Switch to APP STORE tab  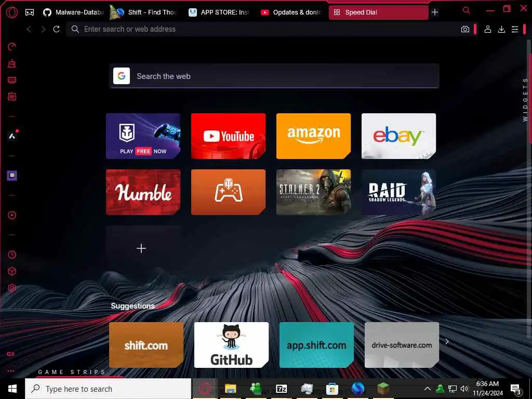(x=219, y=12)
